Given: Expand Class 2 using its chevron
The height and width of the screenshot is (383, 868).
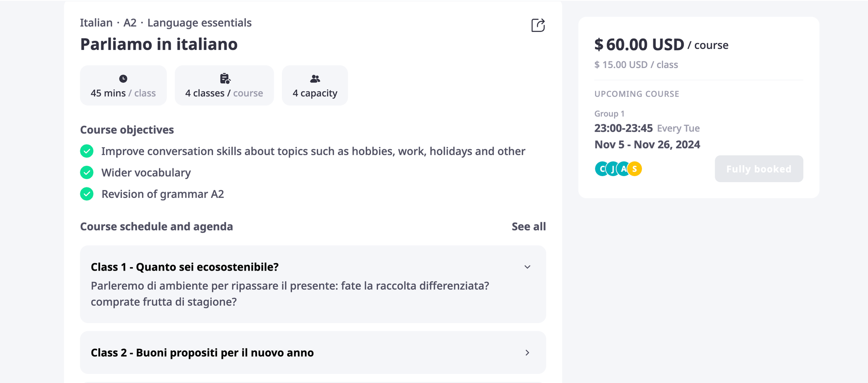Looking at the screenshot, I should (x=527, y=353).
